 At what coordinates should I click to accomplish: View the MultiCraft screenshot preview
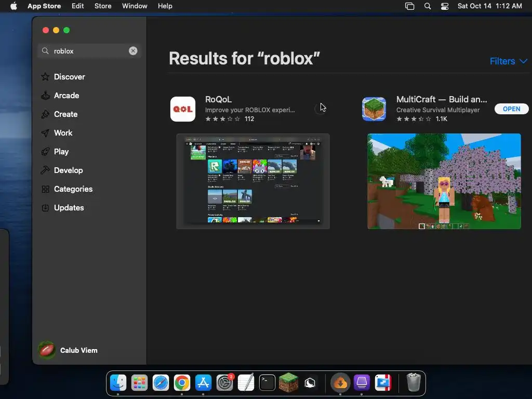(444, 181)
